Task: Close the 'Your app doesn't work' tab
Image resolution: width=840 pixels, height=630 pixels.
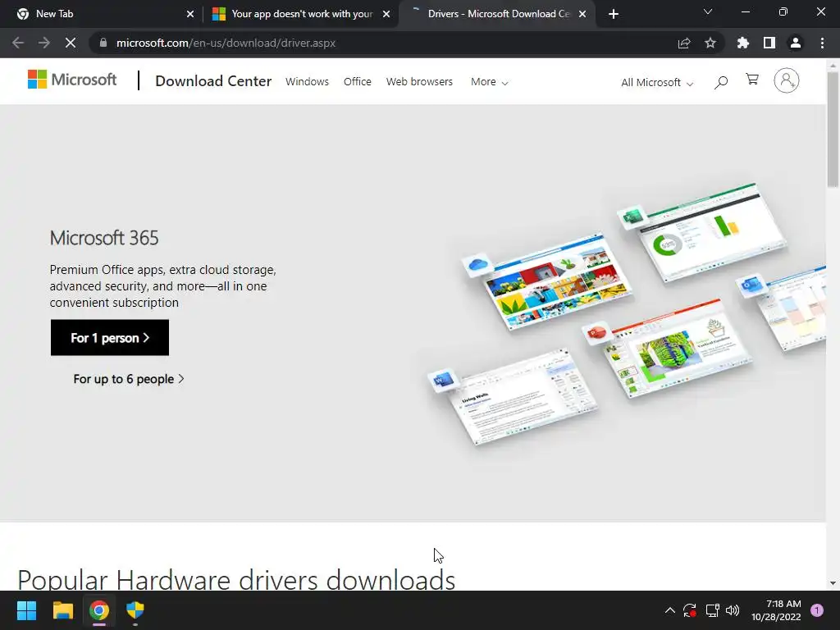Action: pos(386,14)
